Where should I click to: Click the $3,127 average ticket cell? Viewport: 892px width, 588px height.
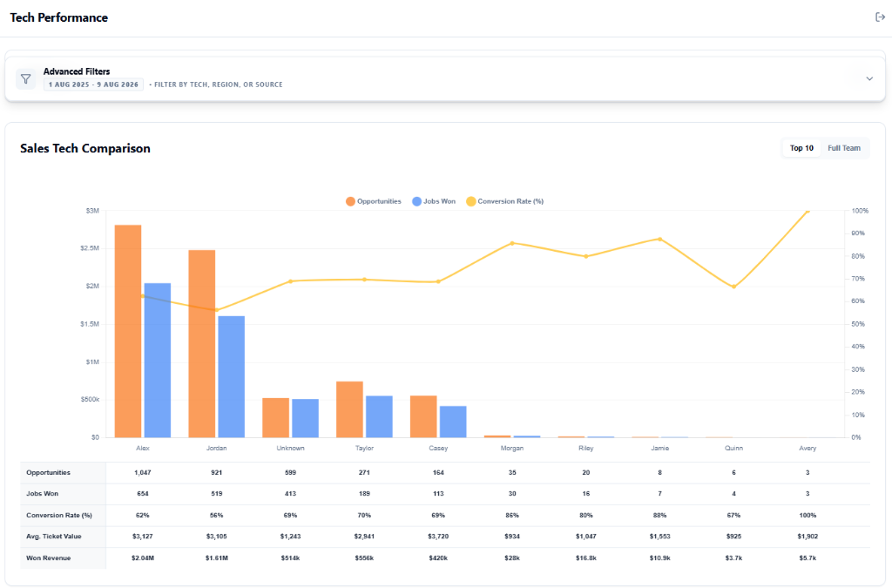click(143, 537)
